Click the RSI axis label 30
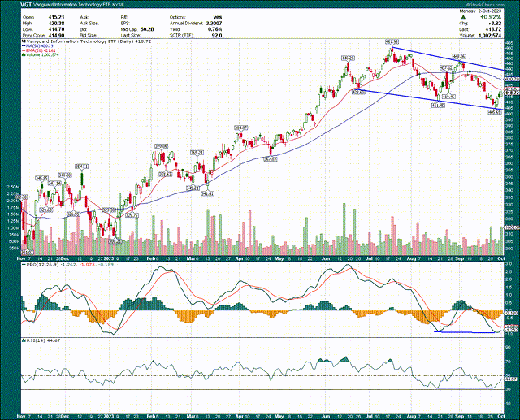 [x=509, y=389]
